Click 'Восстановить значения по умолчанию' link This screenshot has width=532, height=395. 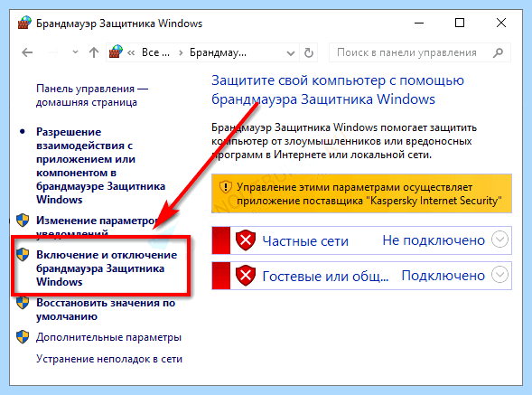(x=106, y=309)
